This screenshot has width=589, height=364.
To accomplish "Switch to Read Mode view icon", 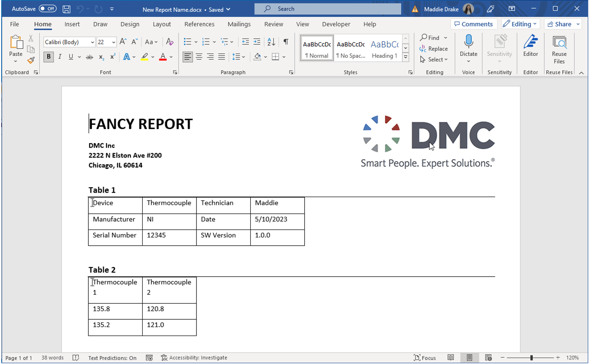I will click(x=451, y=358).
